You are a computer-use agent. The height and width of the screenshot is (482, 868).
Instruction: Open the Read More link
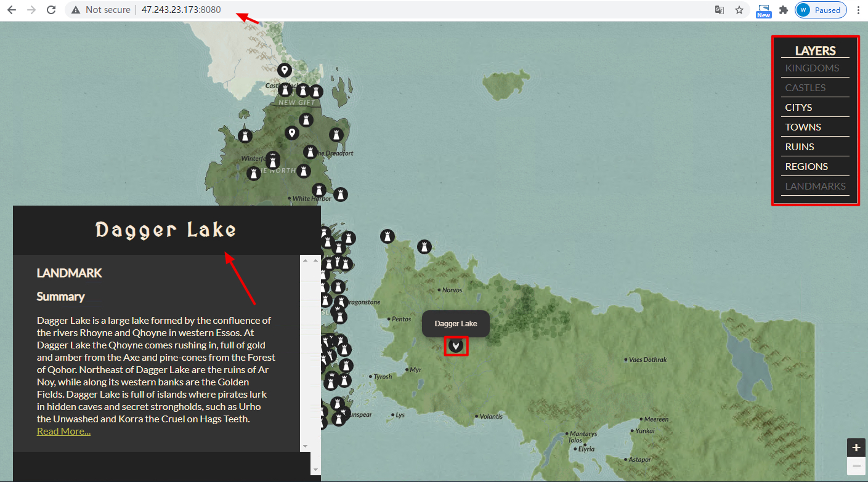(x=63, y=431)
